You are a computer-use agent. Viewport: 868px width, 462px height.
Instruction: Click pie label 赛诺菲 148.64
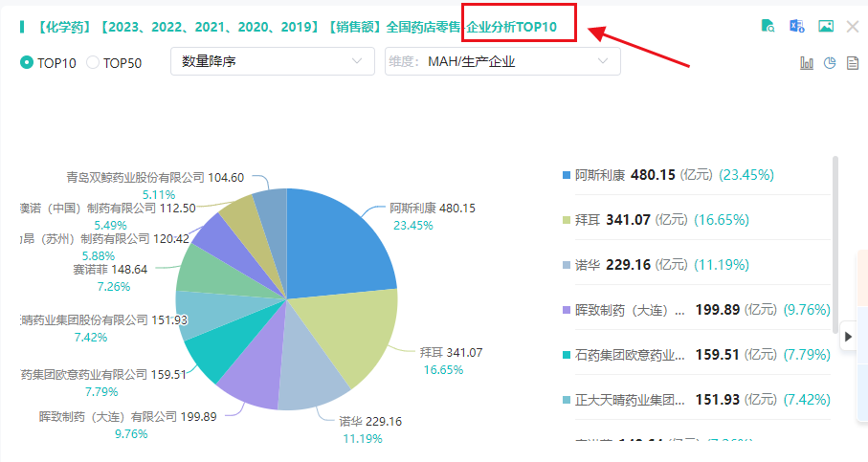pos(110,270)
